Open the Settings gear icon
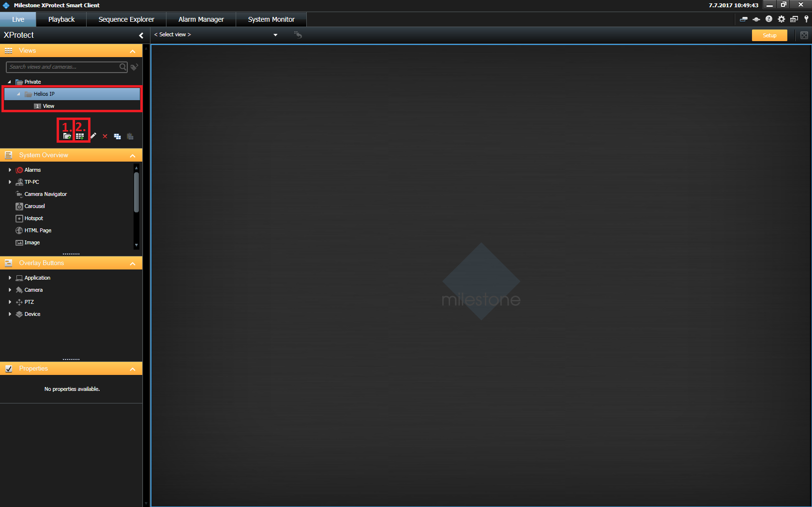 (782, 19)
